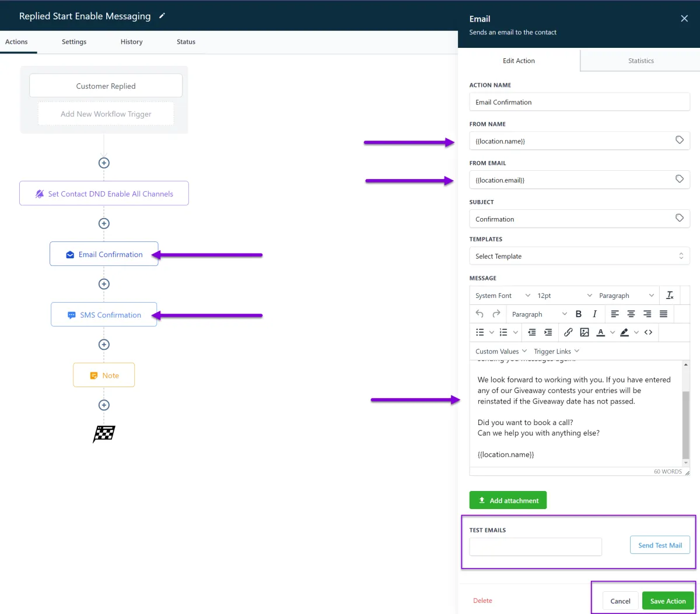Justify message text
The image size is (700, 614).
pos(663,314)
